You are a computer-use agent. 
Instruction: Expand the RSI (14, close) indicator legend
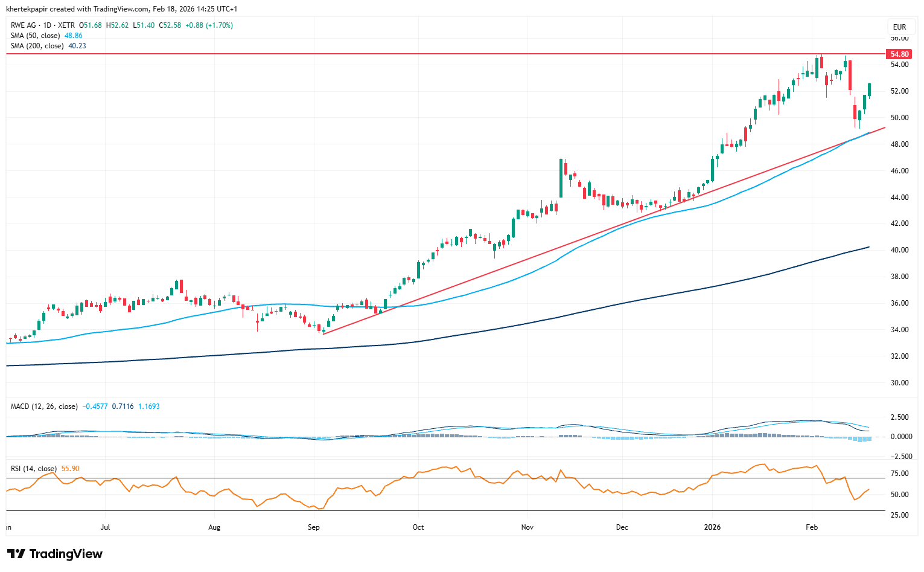point(34,469)
